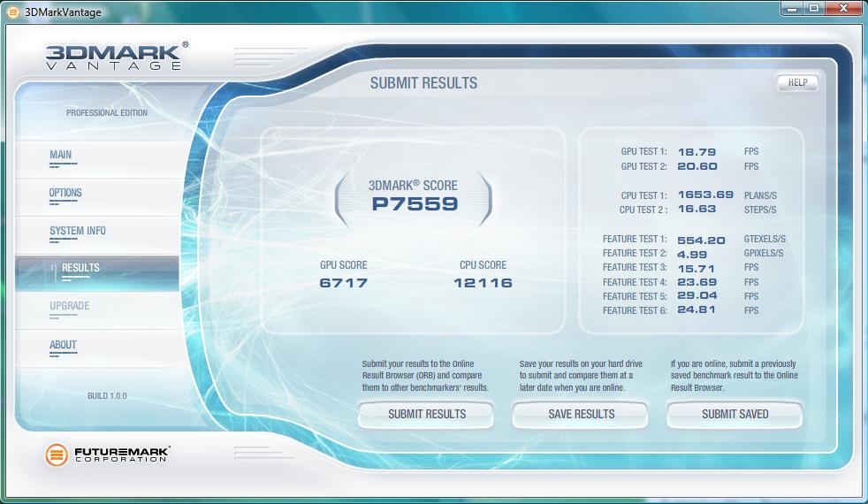Click CPU Test 2 value 16.63

coord(697,209)
